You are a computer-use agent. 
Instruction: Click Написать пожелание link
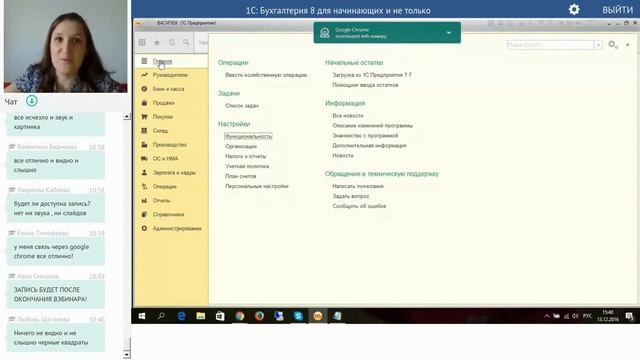point(358,186)
